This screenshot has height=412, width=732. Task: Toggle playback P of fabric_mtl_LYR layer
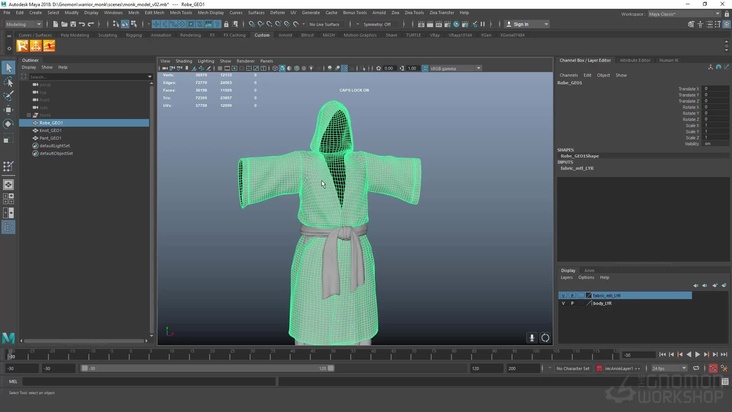click(x=572, y=295)
